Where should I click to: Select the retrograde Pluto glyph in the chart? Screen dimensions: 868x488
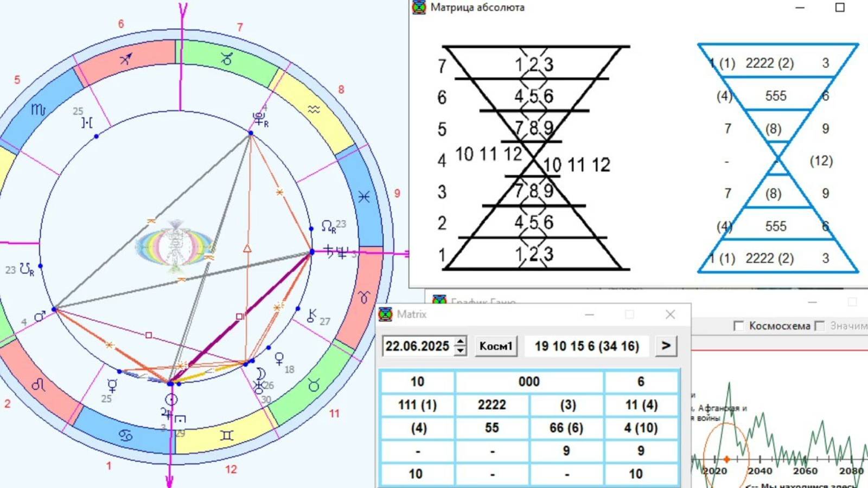[x=260, y=120]
